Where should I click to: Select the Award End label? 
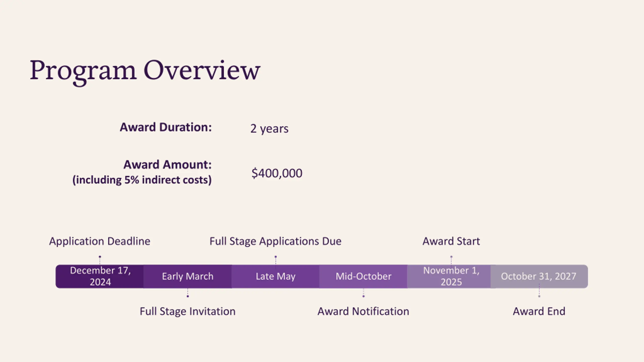point(539,311)
